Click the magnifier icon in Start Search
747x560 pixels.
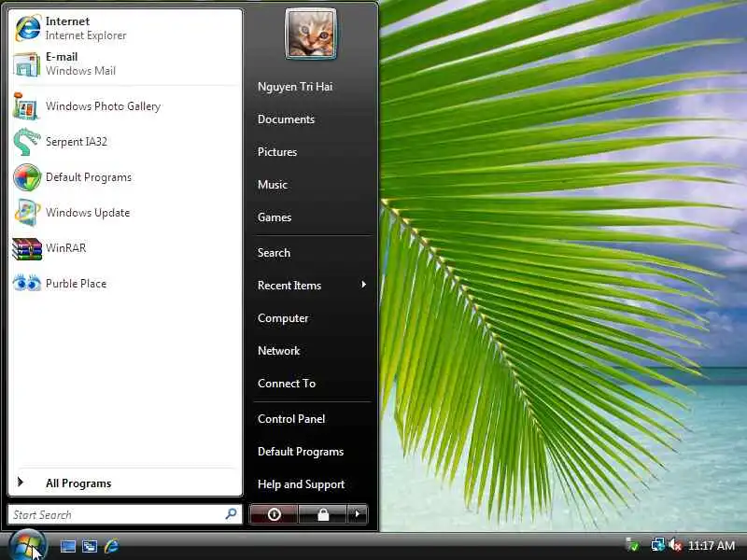click(231, 514)
